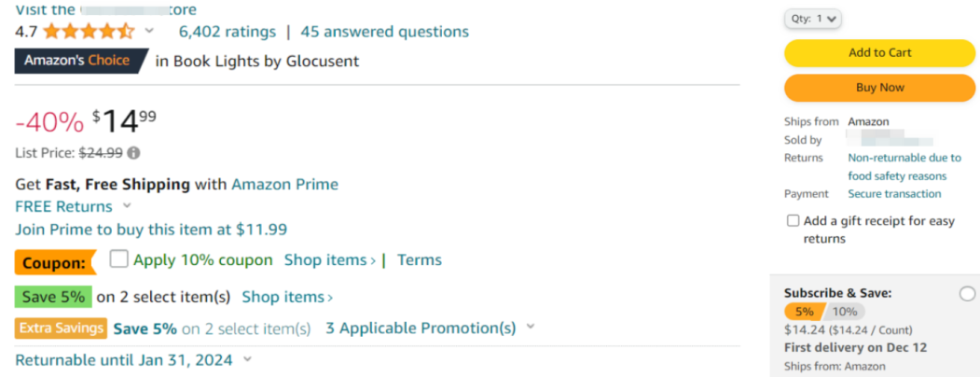Select the 10% Subscribe & Save option

click(x=845, y=312)
